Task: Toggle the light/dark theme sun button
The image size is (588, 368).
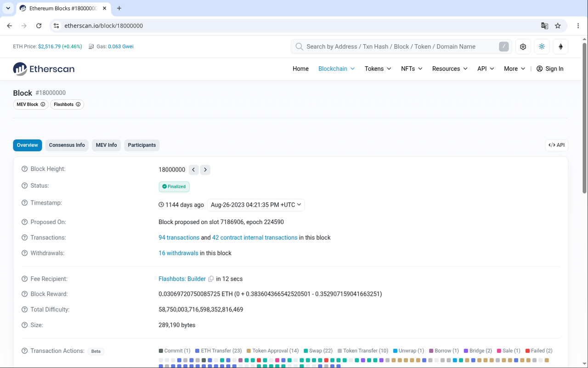Action: tap(542, 46)
